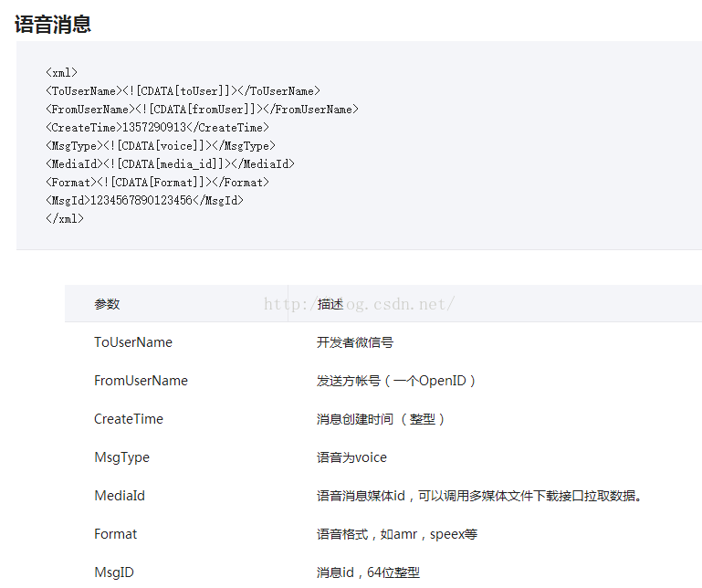Screen dimensions: 702x588
Task: Click the description '语音格式，如amr，speex等'
Action: tap(397, 535)
